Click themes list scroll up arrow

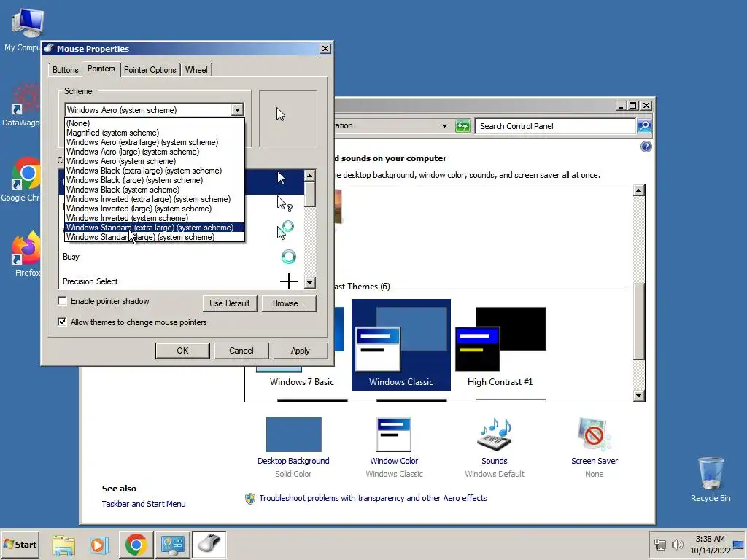pyautogui.click(x=639, y=190)
